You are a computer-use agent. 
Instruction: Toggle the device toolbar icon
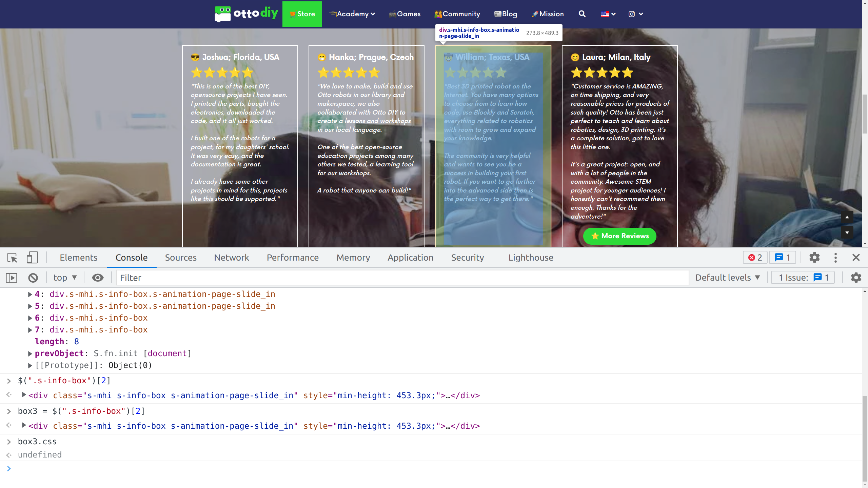click(32, 258)
